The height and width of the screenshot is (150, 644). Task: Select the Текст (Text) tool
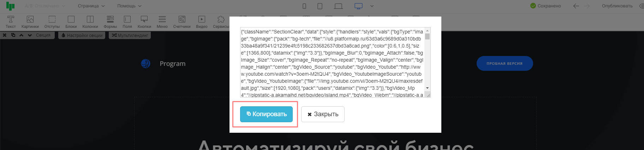11,21
